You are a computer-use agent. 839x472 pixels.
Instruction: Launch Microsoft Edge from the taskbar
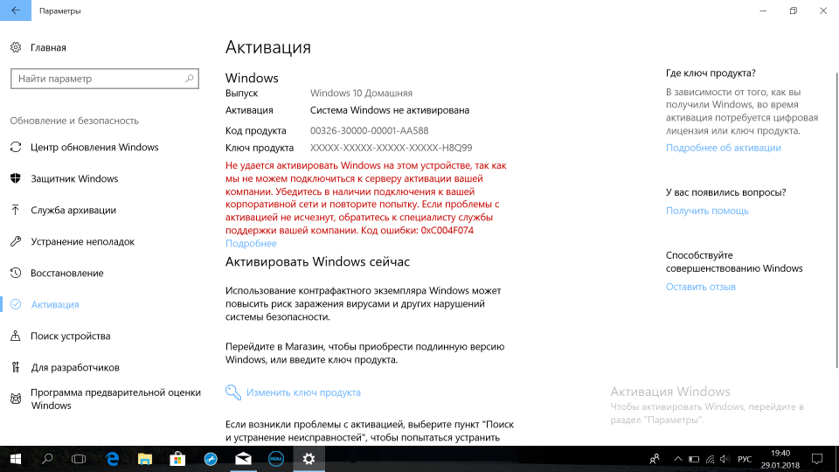(x=112, y=459)
